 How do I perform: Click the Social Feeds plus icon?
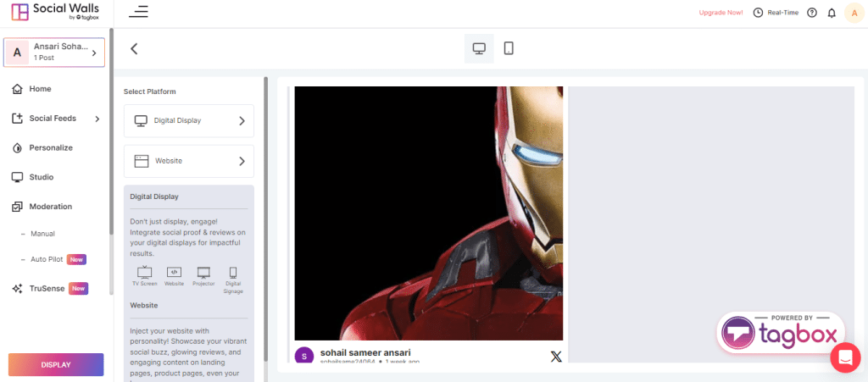(17, 119)
